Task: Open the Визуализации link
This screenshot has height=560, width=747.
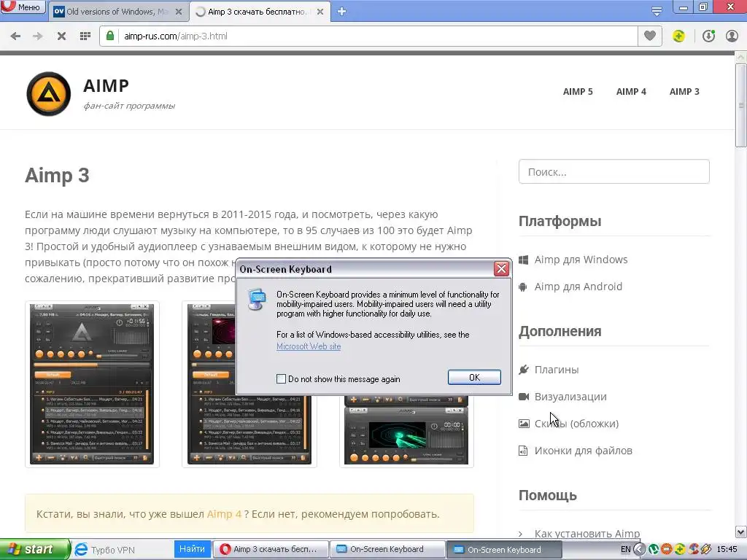Action: [570, 397]
